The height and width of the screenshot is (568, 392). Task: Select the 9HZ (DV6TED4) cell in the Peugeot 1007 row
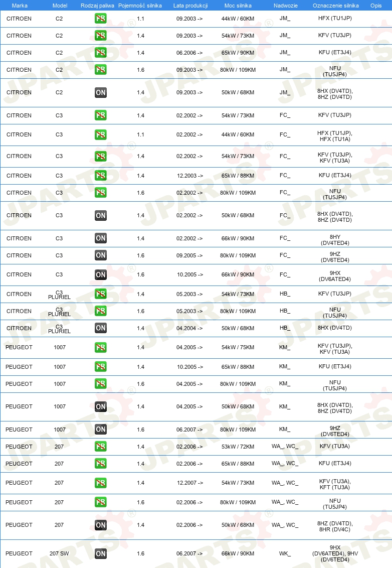335,431
